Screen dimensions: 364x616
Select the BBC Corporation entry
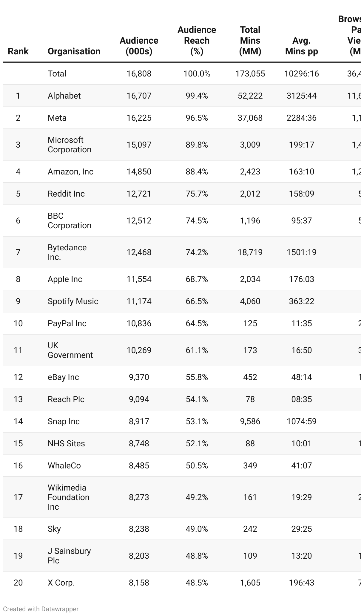[70, 220]
